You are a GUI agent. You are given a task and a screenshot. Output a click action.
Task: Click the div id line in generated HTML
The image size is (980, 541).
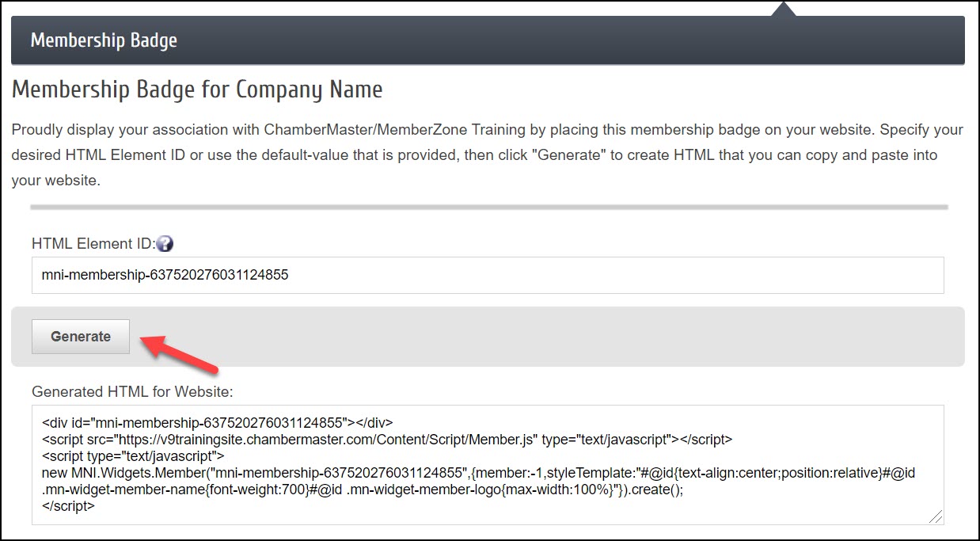(x=217, y=422)
